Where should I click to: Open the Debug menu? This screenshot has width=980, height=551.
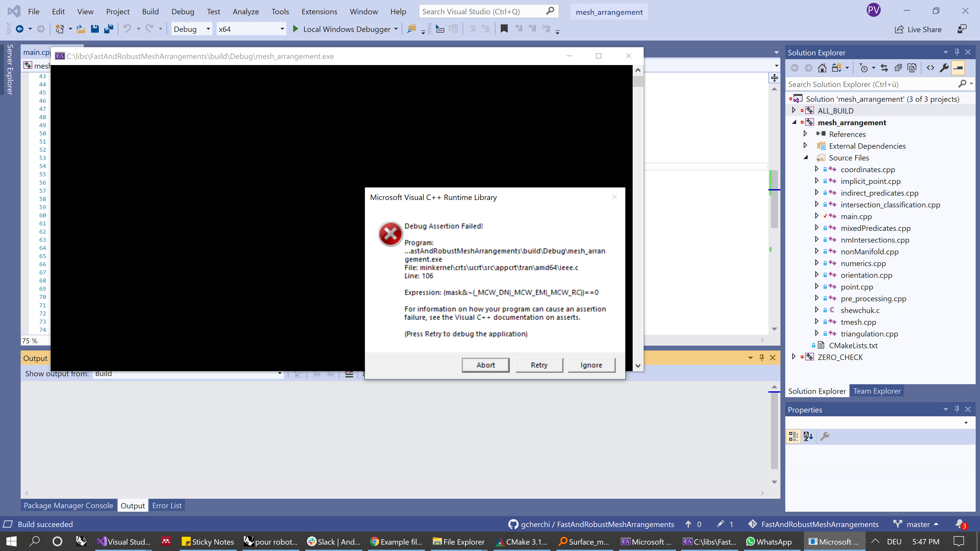coord(183,11)
